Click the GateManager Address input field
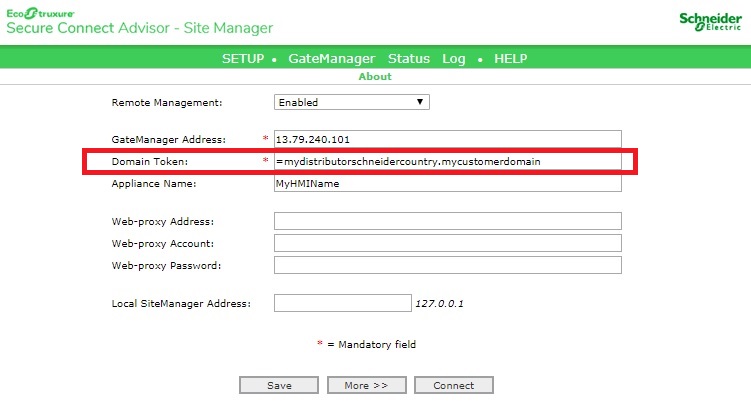751x411 pixels. (448, 139)
